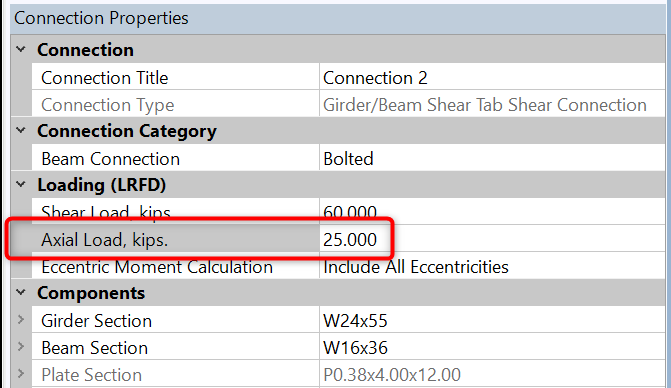Expand the Girder Section row arrow
The width and height of the screenshot is (671, 388).
coord(21,320)
